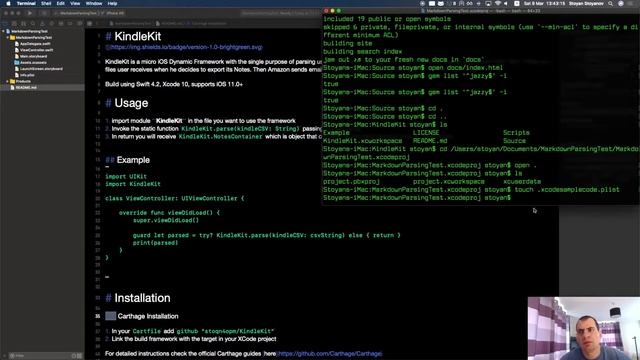Open the Shell menu
Screen dimensions: 640x360
click(46, 3)
